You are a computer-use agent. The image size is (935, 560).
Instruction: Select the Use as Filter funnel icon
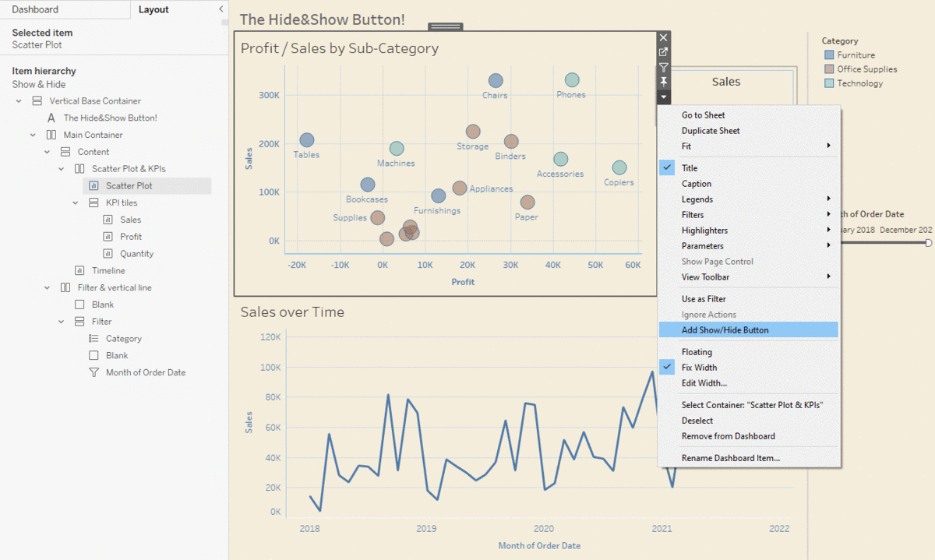[663, 67]
